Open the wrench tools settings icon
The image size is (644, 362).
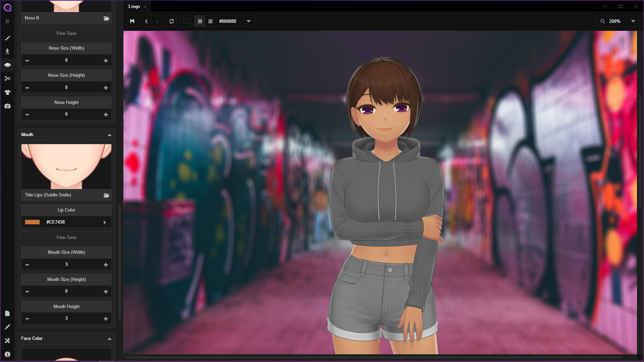pos(7,341)
